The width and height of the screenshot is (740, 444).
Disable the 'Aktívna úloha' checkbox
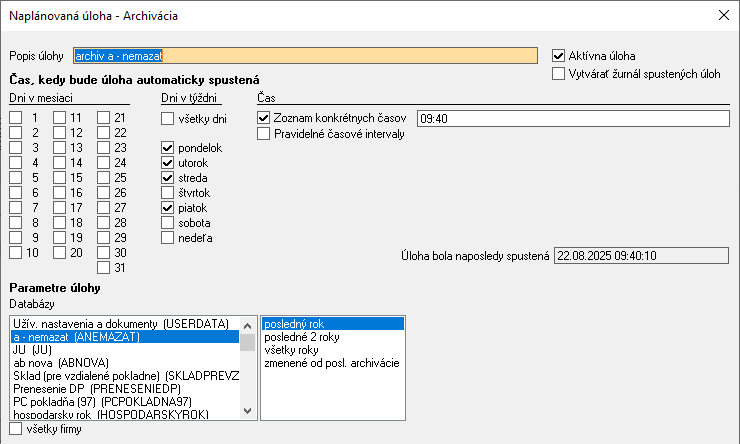coord(559,56)
